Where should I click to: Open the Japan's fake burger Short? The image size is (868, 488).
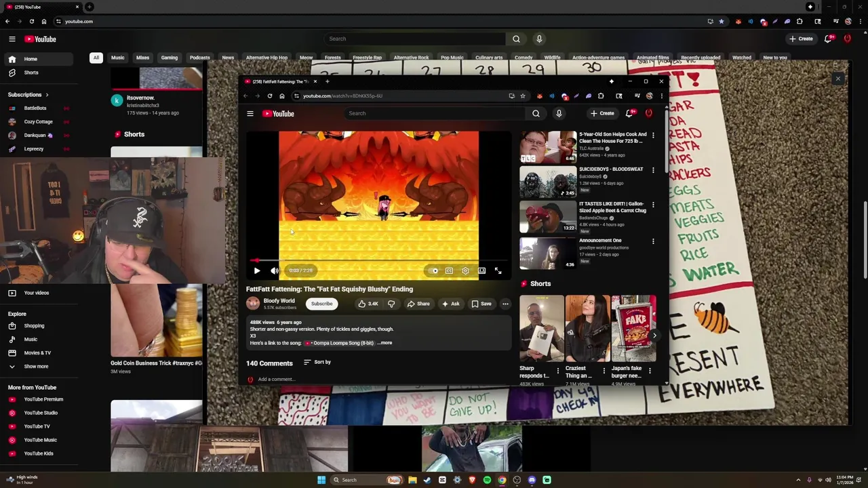[634, 329]
